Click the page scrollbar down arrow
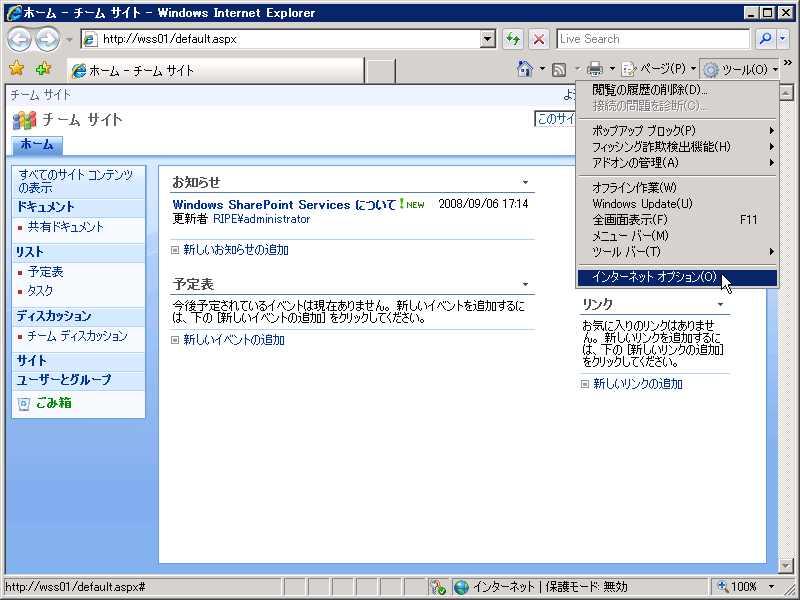 click(x=786, y=565)
